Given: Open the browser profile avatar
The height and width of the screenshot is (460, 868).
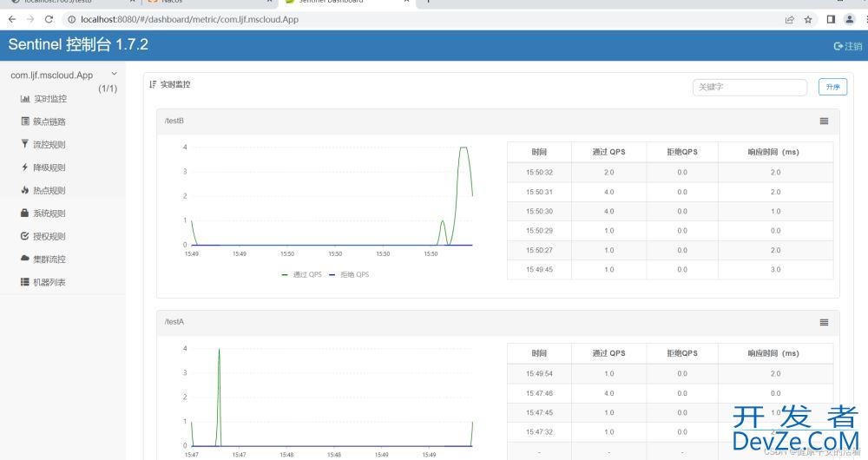Looking at the screenshot, I should (x=849, y=19).
